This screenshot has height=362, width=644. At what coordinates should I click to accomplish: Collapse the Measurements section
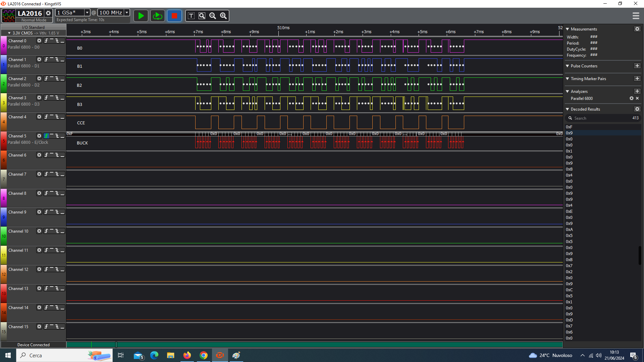pyautogui.click(x=568, y=29)
